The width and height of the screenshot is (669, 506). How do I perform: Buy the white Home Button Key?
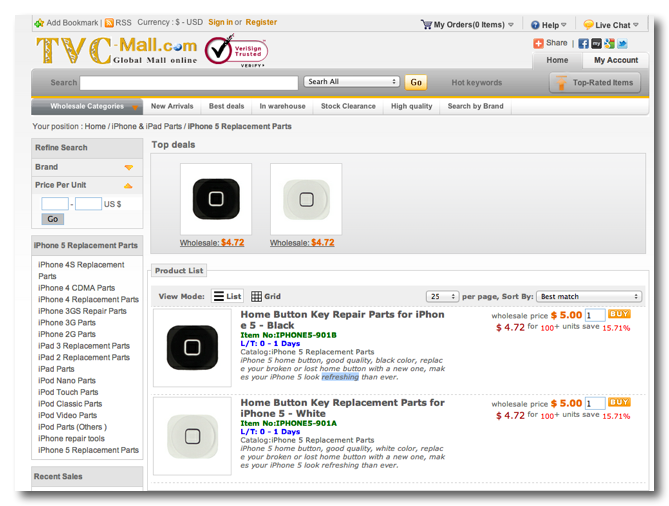619,402
